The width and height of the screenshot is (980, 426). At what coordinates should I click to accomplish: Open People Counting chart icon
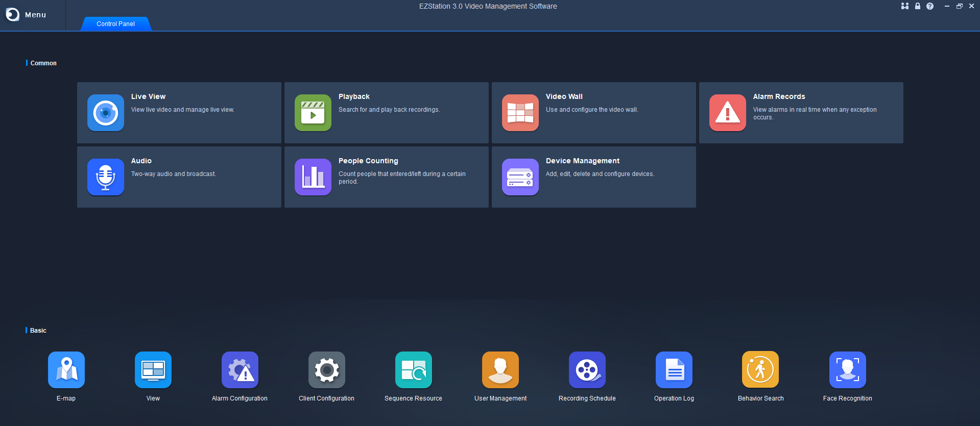[313, 177]
